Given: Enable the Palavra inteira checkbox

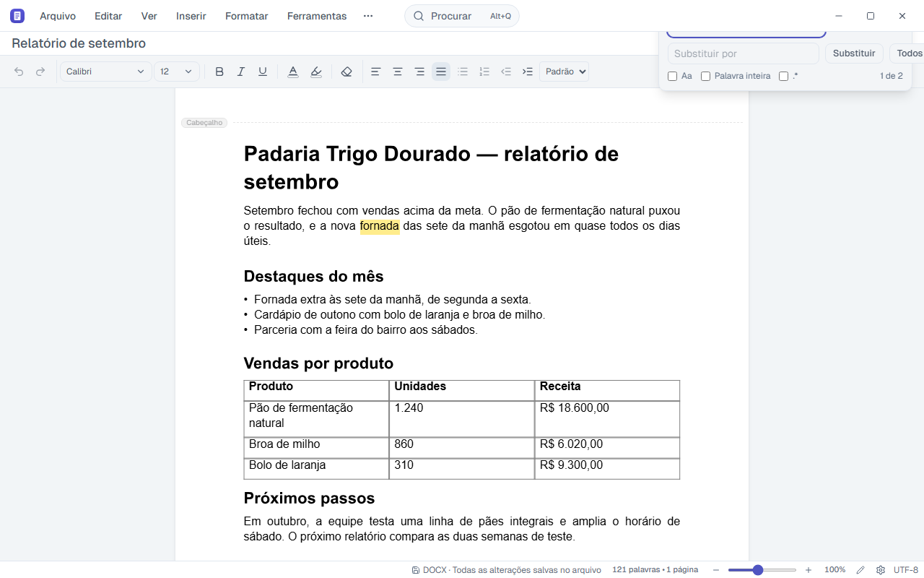Looking at the screenshot, I should point(705,76).
